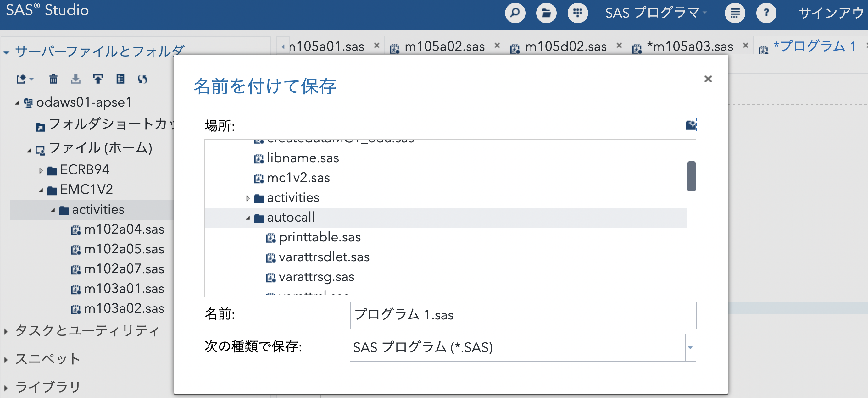Open help with the question mark icon
The height and width of the screenshot is (398, 868).
click(766, 13)
